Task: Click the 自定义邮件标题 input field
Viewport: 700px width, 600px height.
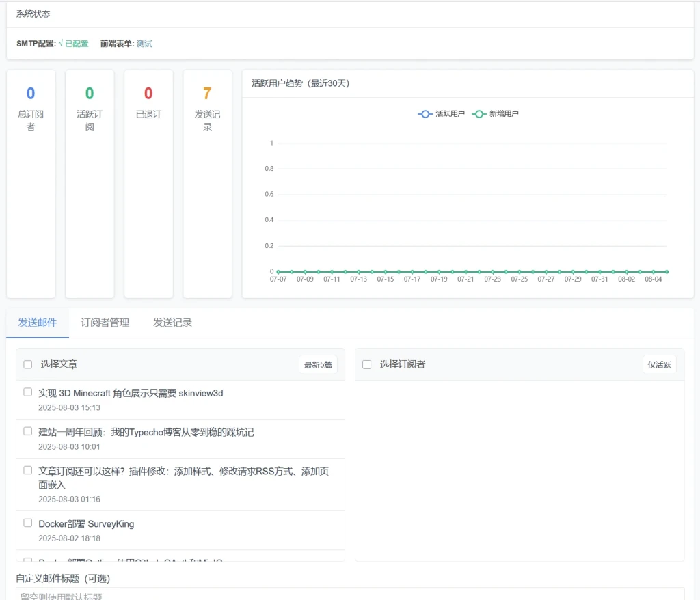Action: click(349, 595)
